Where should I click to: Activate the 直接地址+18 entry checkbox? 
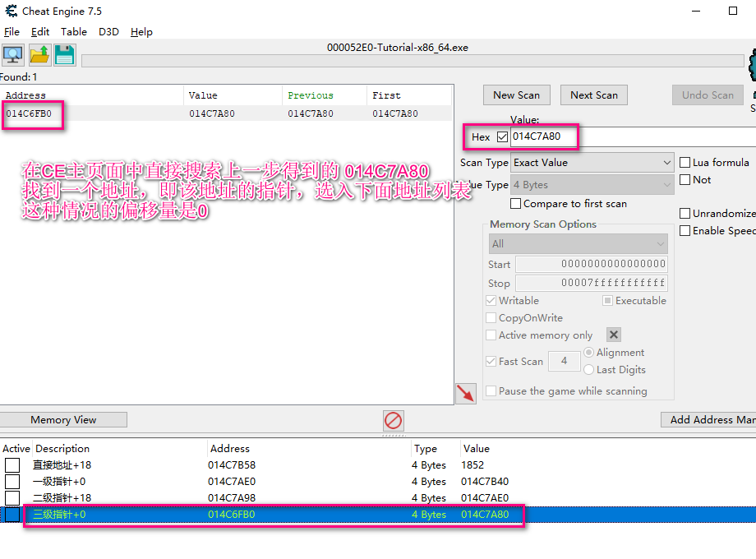12,465
